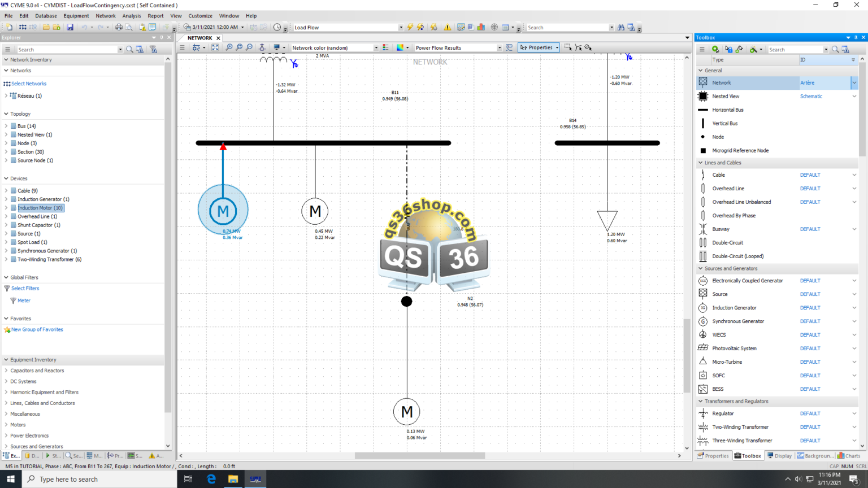Open the Load Flow analysis dropdown
Image resolution: width=868 pixels, height=488 pixels.
(x=401, y=27)
